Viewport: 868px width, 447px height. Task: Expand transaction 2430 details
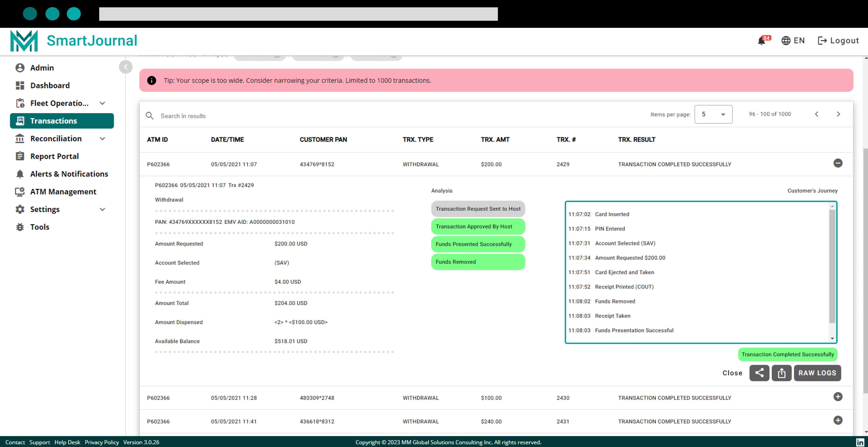click(838, 397)
